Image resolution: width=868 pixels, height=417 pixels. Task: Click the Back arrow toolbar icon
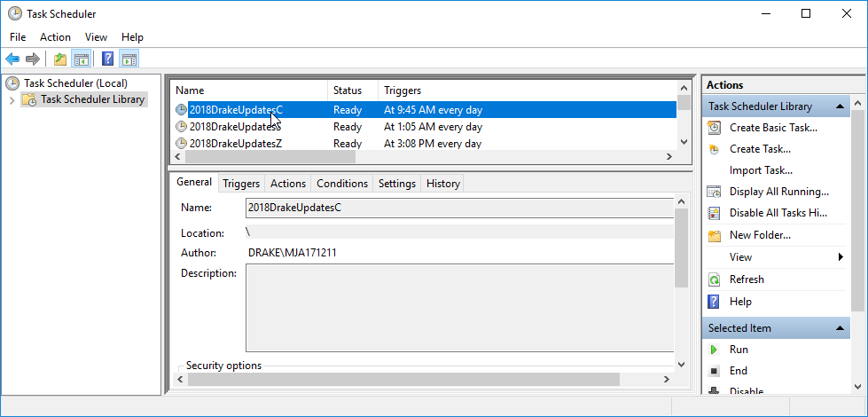click(x=12, y=59)
